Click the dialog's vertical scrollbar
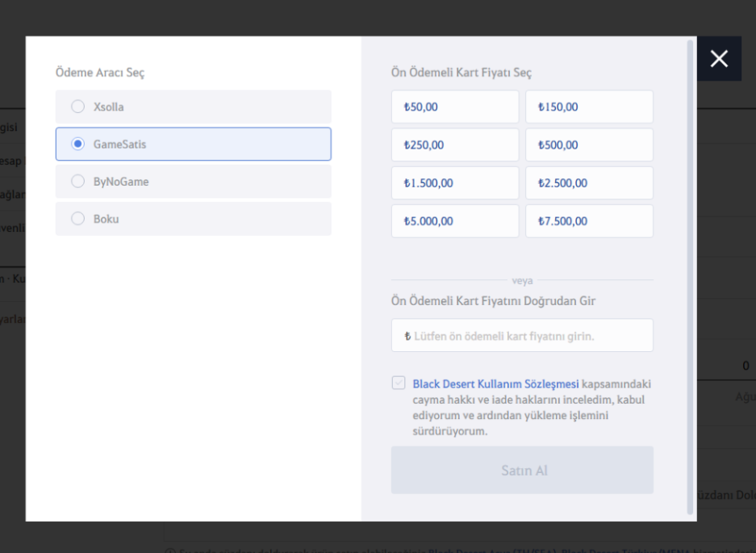The width and height of the screenshot is (756, 553). [690, 278]
